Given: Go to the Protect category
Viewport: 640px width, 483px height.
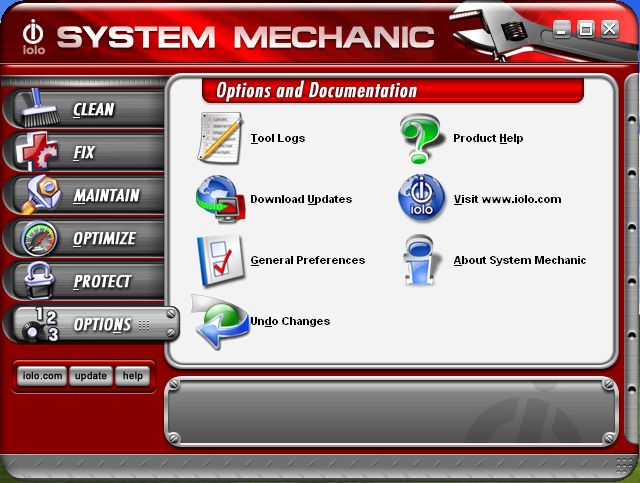Looking at the screenshot, I should click(x=101, y=282).
